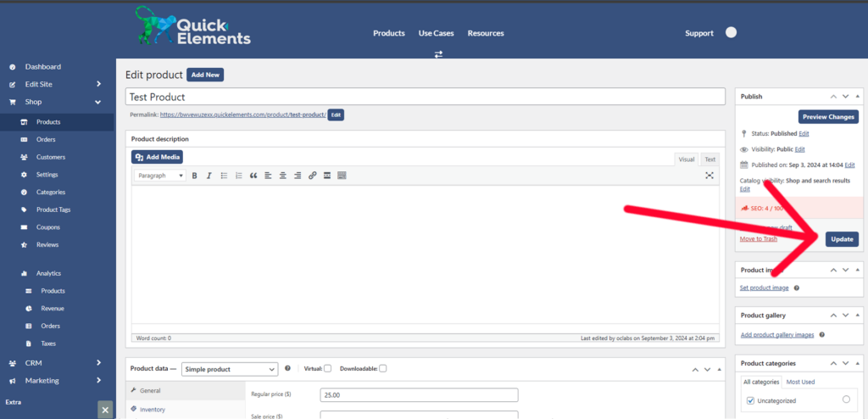This screenshot has width=868, height=419.
Task: Select the radio button beside Uncategorized
Action: (x=846, y=399)
